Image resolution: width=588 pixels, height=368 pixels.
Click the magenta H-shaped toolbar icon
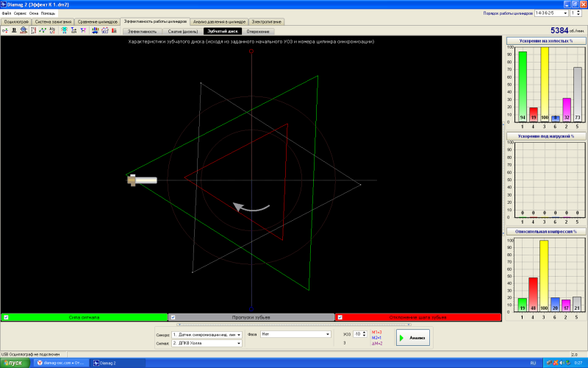coord(83,30)
